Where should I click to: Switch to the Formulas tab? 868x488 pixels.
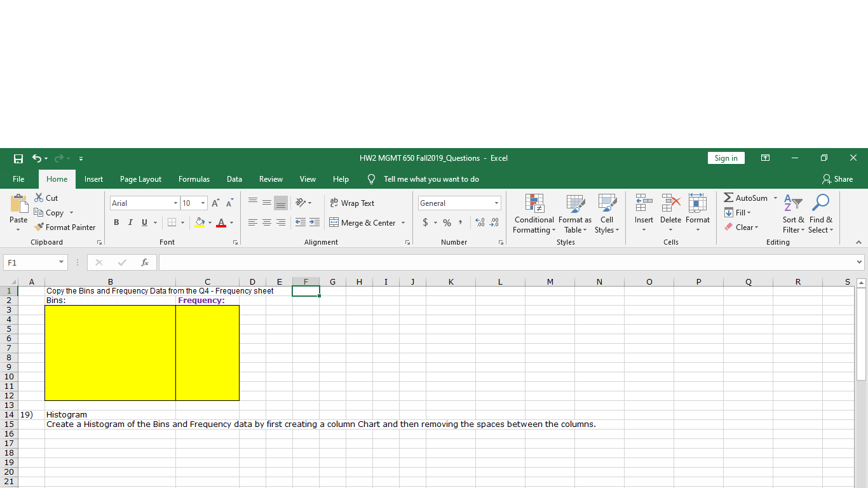point(194,179)
